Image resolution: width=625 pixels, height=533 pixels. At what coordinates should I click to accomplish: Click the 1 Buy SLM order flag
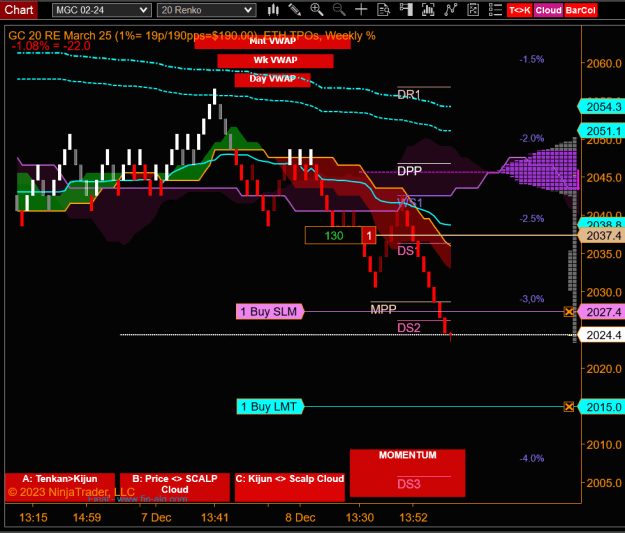[270, 311]
